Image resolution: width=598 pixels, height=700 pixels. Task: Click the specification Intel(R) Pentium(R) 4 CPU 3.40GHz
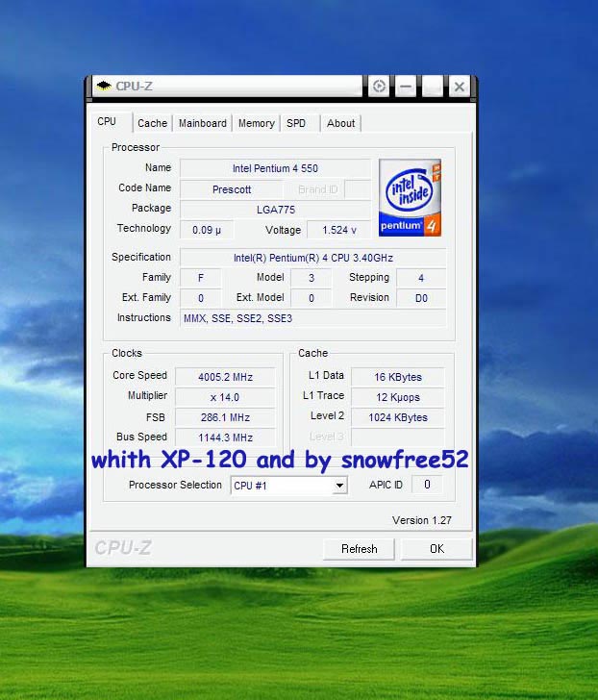click(x=312, y=258)
